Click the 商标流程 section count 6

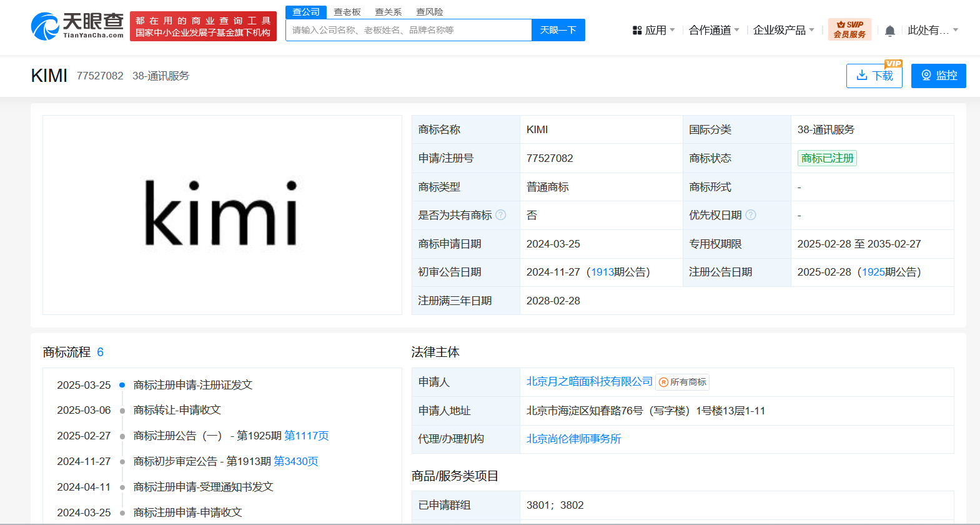100,352
